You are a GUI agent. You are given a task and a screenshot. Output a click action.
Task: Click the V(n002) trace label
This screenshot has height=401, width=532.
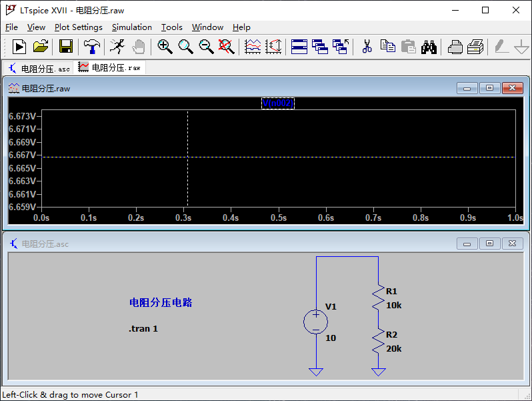click(278, 103)
